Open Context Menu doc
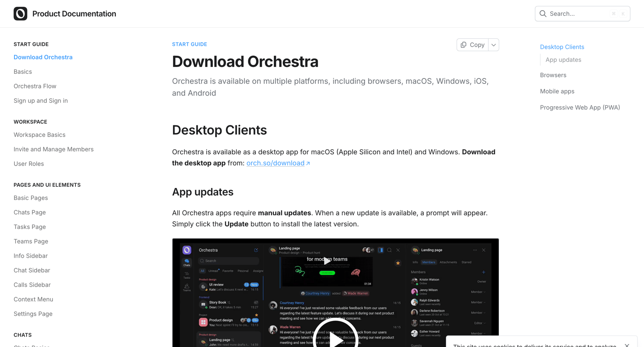 pyautogui.click(x=33, y=299)
